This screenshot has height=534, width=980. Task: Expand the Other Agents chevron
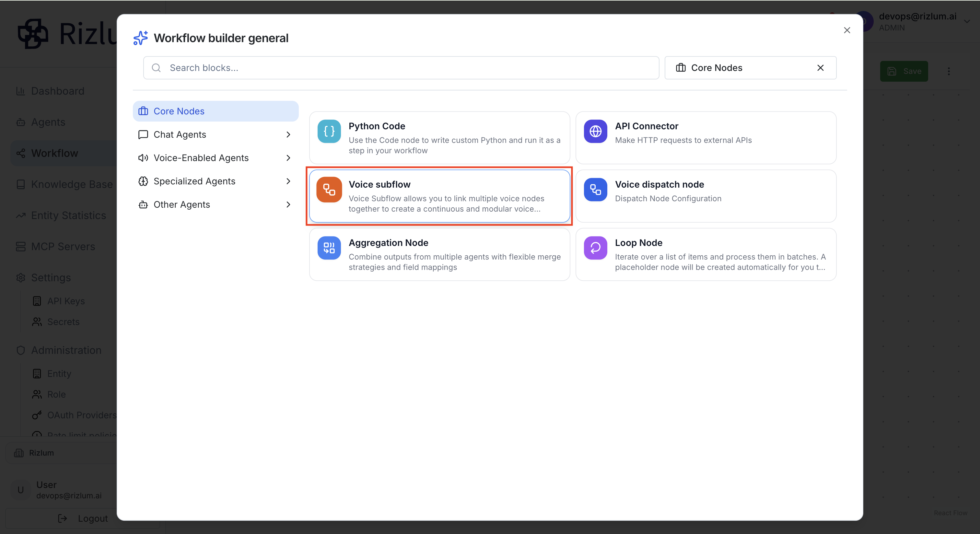pyautogui.click(x=288, y=204)
